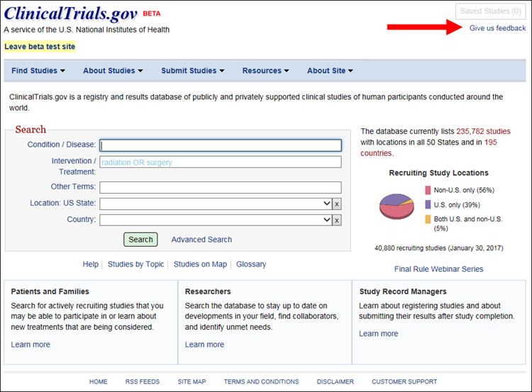Open the Saved Studies (0) button
The image size is (532, 392).
pyautogui.click(x=490, y=11)
